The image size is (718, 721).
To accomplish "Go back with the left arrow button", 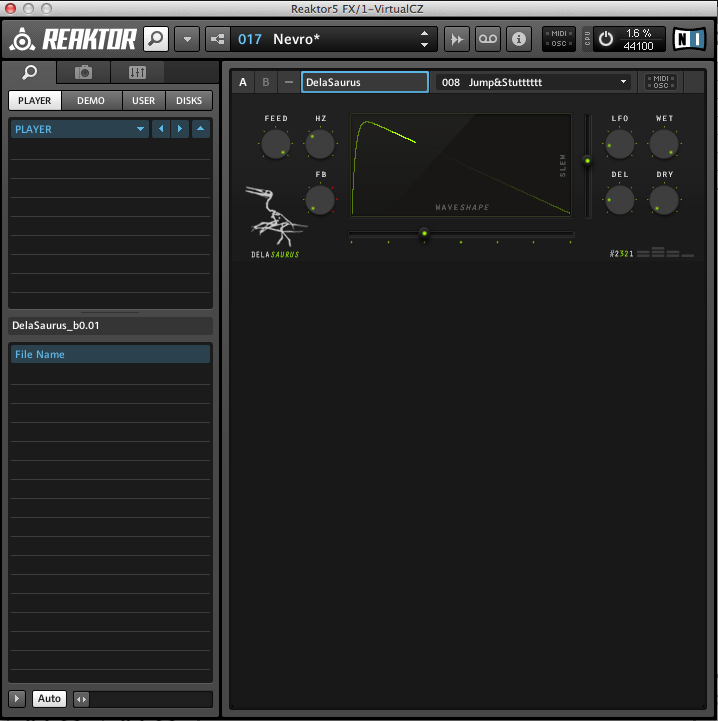I will point(161,129).
